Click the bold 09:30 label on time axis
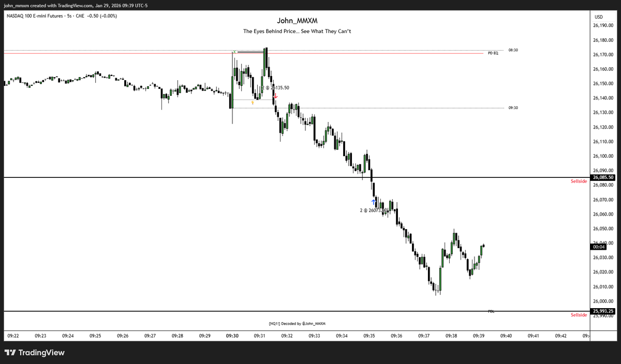 pyautogui.click(x=232, y=335)
